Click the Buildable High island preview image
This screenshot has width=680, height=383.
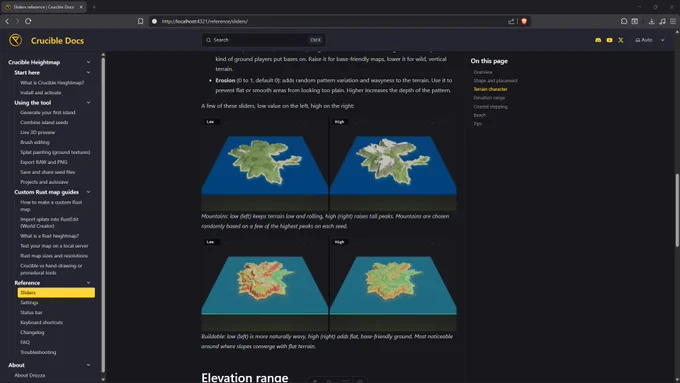click(393, 284)
